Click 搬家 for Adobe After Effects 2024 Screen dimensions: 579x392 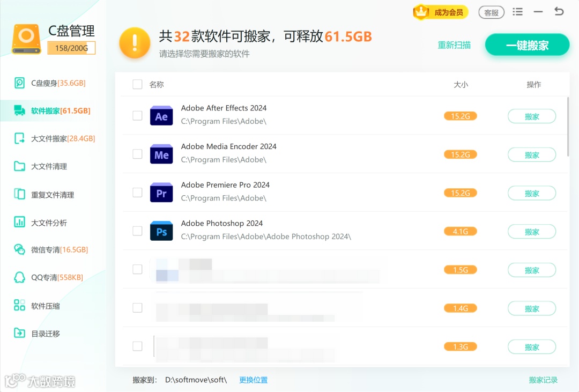point(532,116)
